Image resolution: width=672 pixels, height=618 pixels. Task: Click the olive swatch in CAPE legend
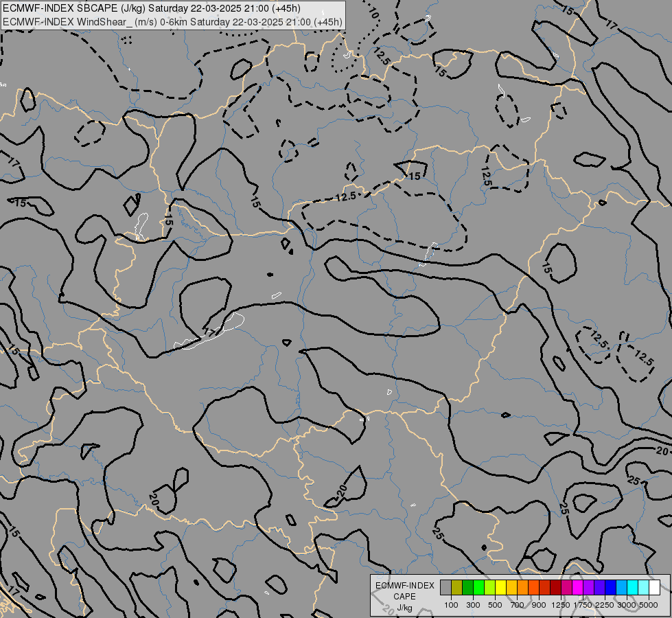pos(457,588)
